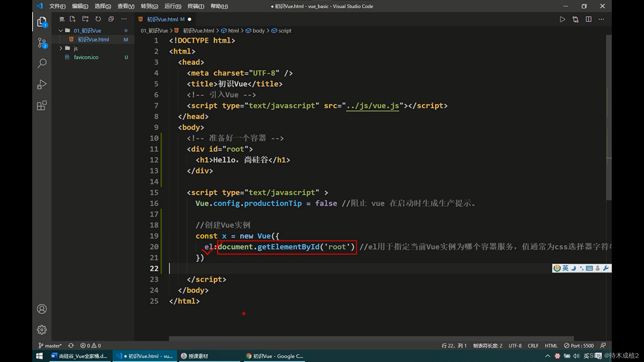Click the IME toolbar user avatar icon
This screenshot has width=644, height=362.
(x=598, y=268)
